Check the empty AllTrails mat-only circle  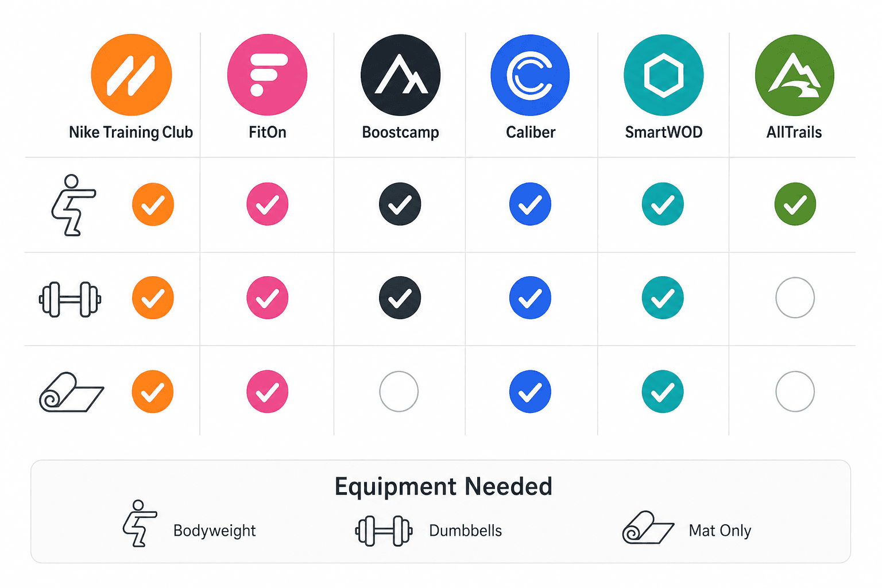click(x=795, y=392)
